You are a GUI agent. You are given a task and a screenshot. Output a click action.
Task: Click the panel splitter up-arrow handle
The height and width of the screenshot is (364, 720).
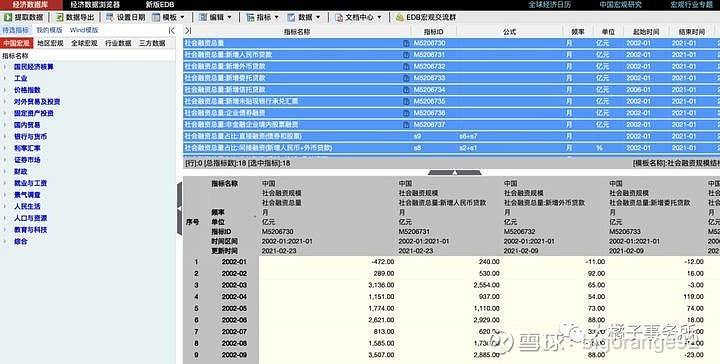(455, 173)
